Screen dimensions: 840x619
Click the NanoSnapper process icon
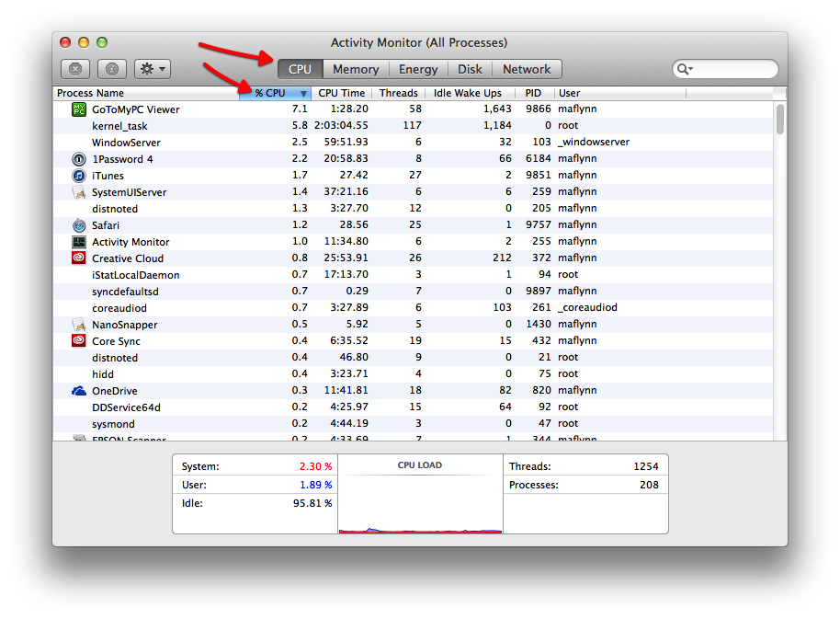point(79,325)
